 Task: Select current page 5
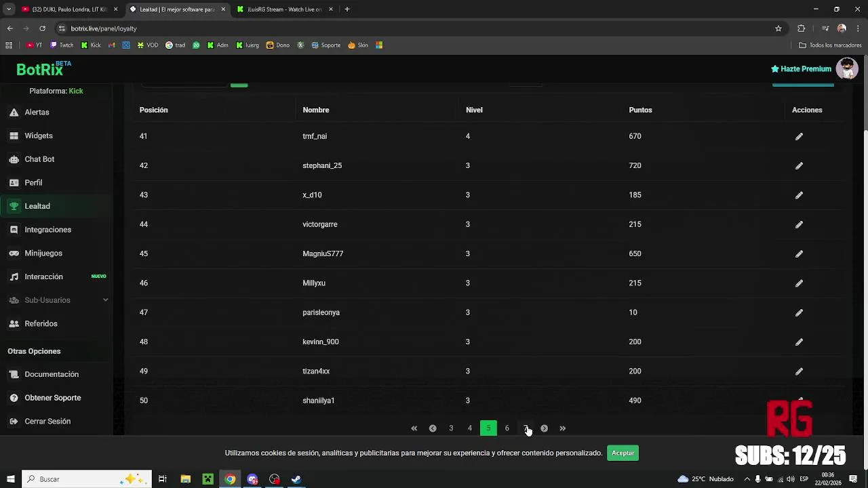click(488, 428)
